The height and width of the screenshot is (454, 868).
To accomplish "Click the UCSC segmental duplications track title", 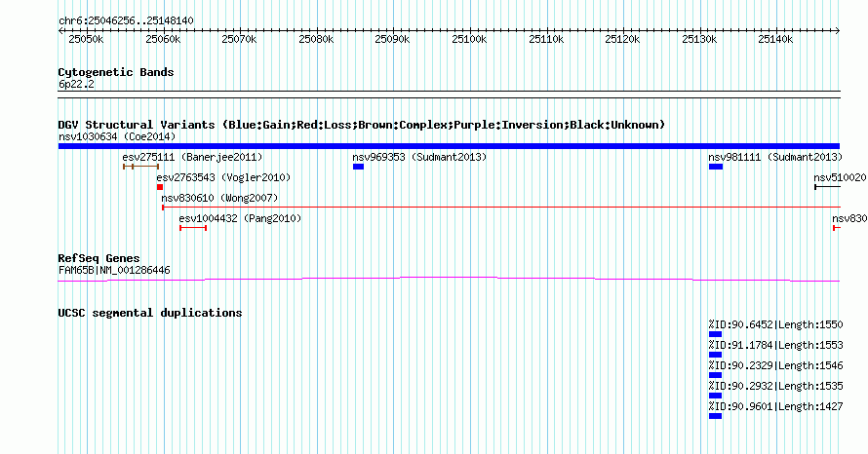I will coord(150,313).
